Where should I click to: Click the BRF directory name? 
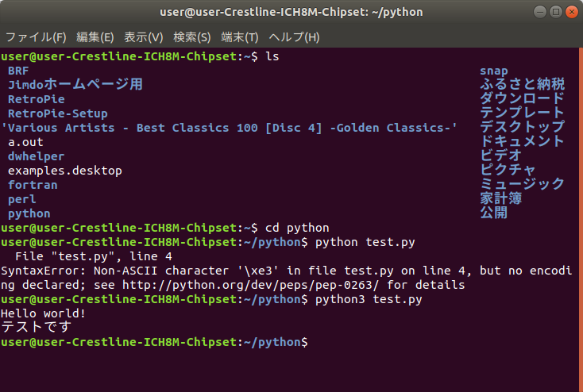click(18, 71)
